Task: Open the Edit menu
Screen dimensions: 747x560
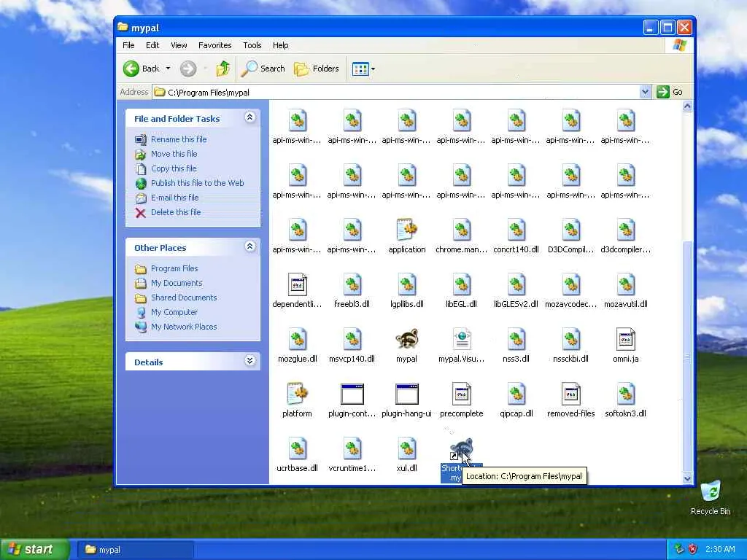Action: [152, 45]
